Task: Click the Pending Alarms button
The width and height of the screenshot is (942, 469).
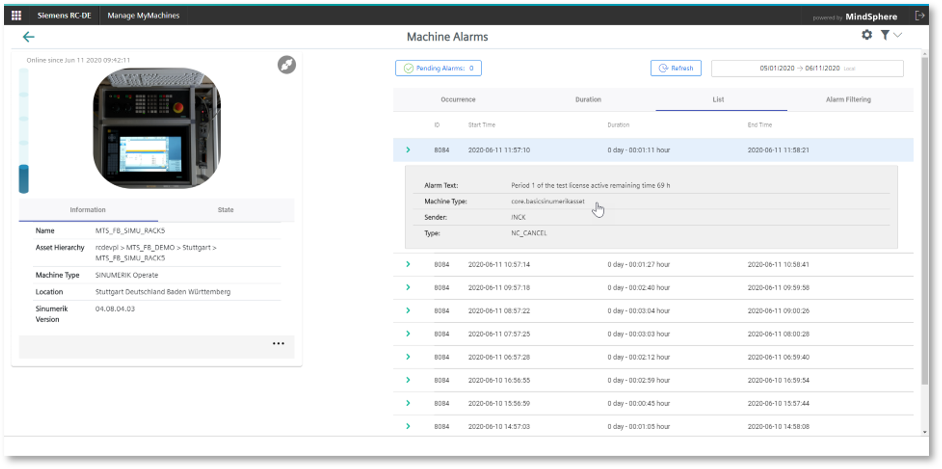Action: click(438, 68)
